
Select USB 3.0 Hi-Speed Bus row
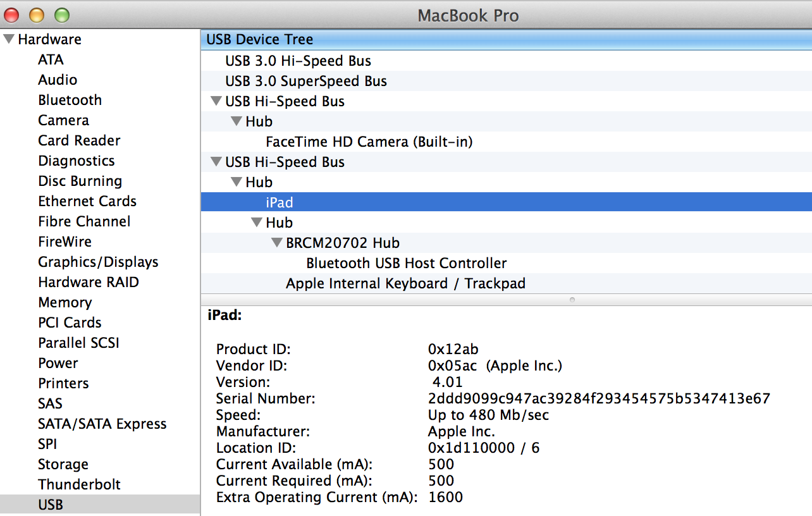click(x=506, y=61)
